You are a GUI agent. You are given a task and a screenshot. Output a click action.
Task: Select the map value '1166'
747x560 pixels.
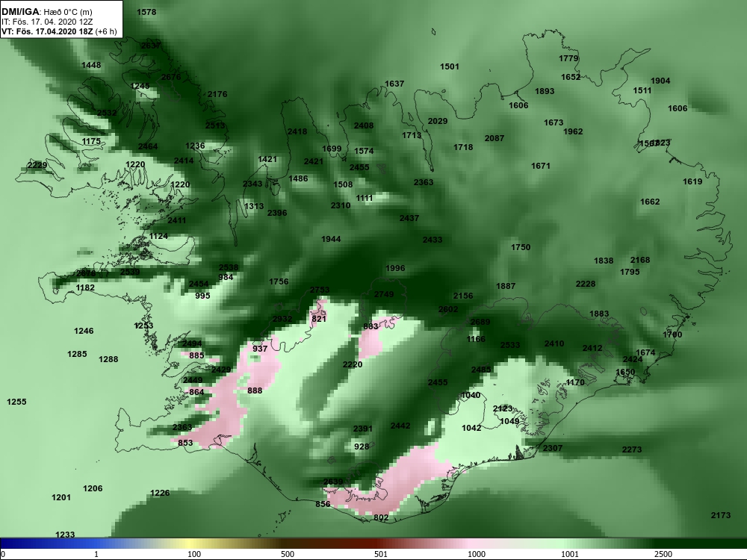pyautogui.click(x=475, y=339)
